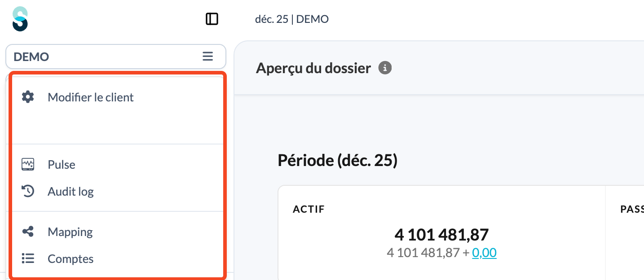The width and height of the screenshot is (644, 280).
Task: Click the déc. 25 | DEMO breadcrumb
Action: point(292,19)
